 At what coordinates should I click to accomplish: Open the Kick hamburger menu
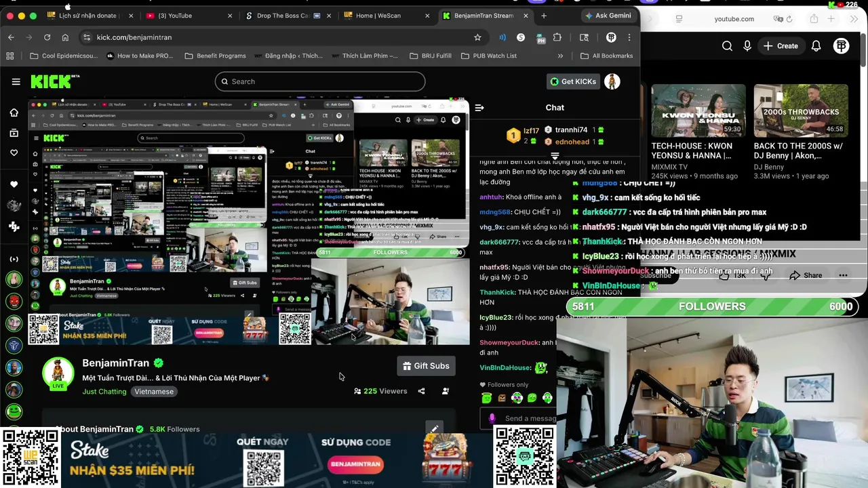point(16,81)
